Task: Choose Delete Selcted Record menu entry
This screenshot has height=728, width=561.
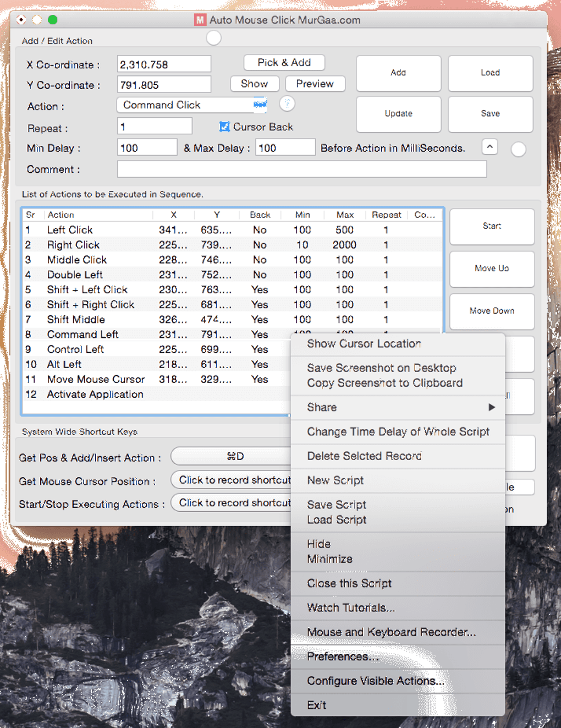Action: click(x=398, y=456)
